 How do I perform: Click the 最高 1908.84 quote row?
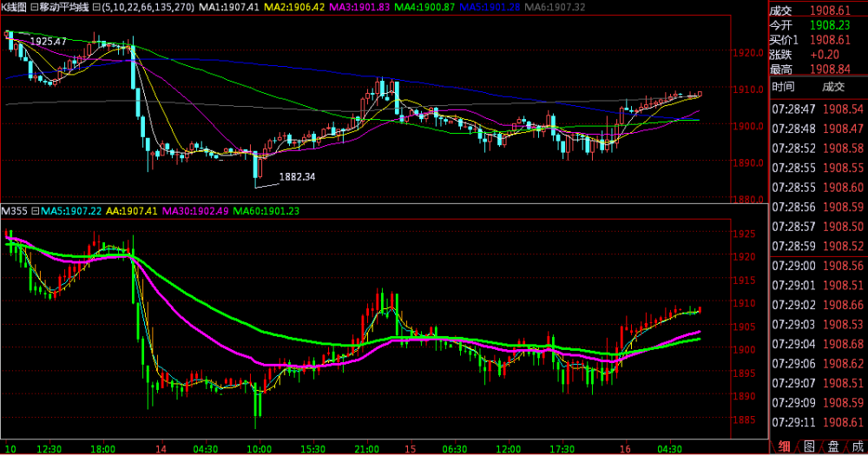[x=818, y=68]
